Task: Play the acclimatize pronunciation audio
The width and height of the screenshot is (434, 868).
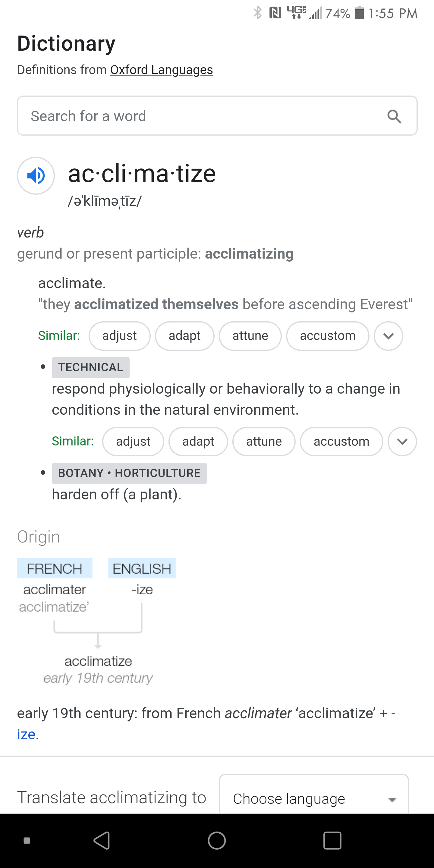Action: coord(36,175)
